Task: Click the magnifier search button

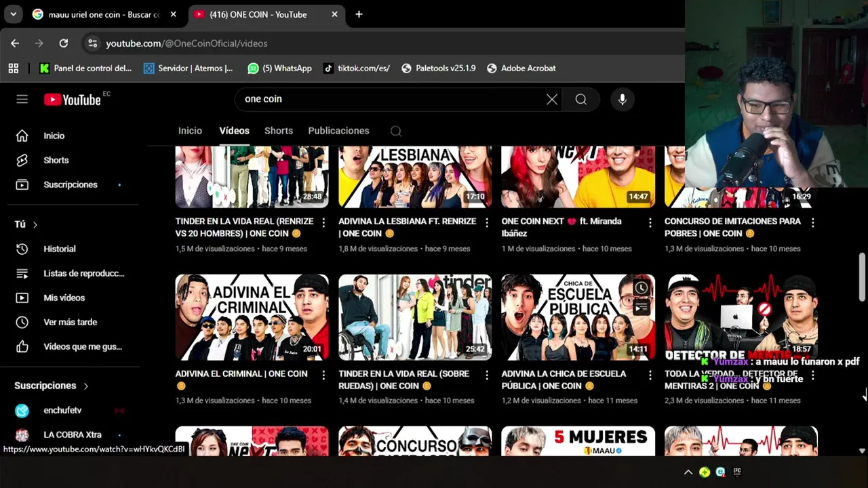Action: point(581,99)
